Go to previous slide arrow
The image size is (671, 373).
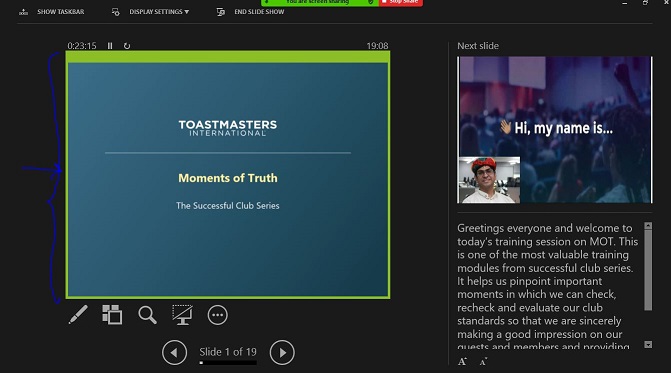pos(174,352)
